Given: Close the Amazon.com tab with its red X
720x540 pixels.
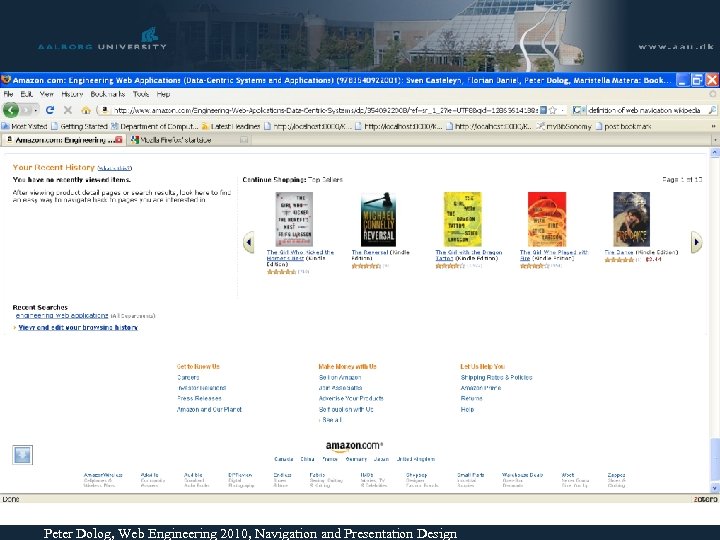Looking at the screenshot, I should (x=119, y=140).
